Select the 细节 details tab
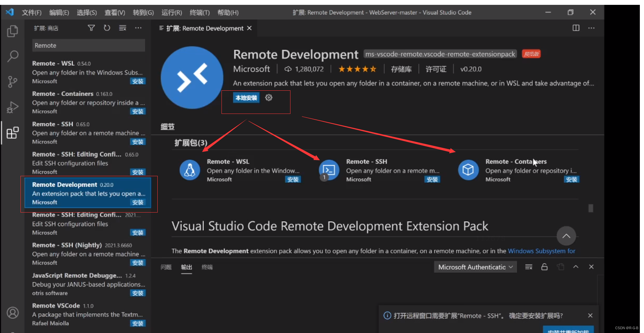This screenshot has height=333, width=644. coord(167,127)
